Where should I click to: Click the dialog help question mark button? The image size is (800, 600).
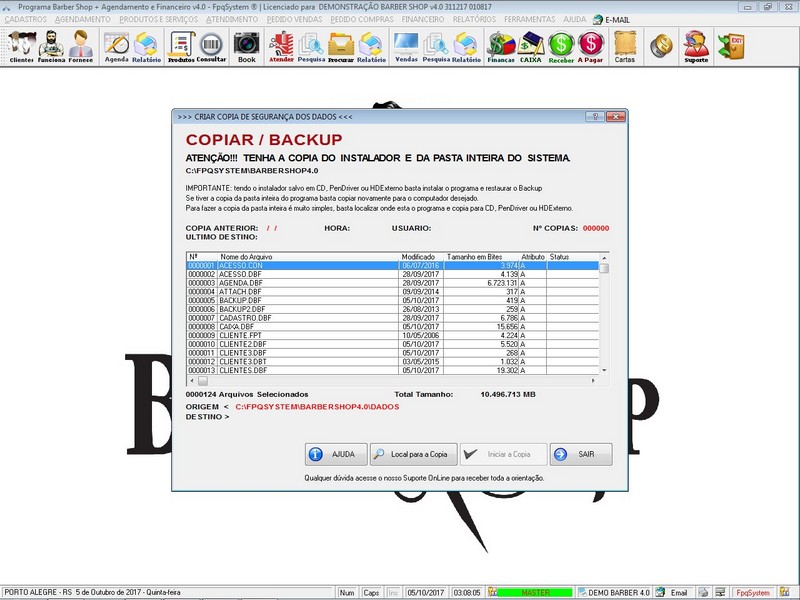(594, 117)
